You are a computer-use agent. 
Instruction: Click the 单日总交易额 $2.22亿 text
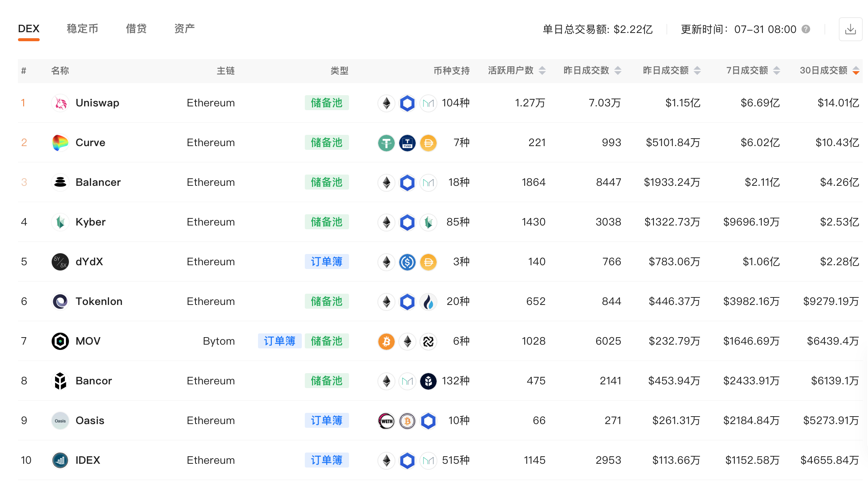[x=598, y=29]
